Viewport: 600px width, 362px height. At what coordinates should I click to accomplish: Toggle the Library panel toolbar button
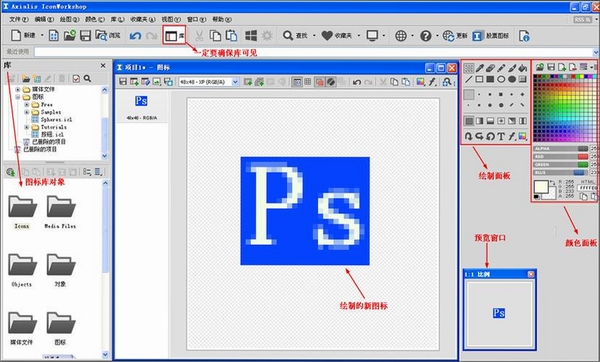(x=174, y=36)
